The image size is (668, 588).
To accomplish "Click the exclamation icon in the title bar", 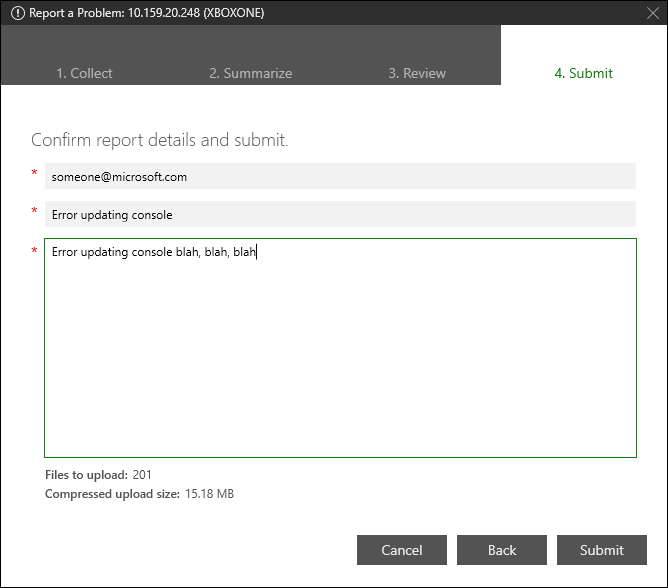I will (17, 13).
